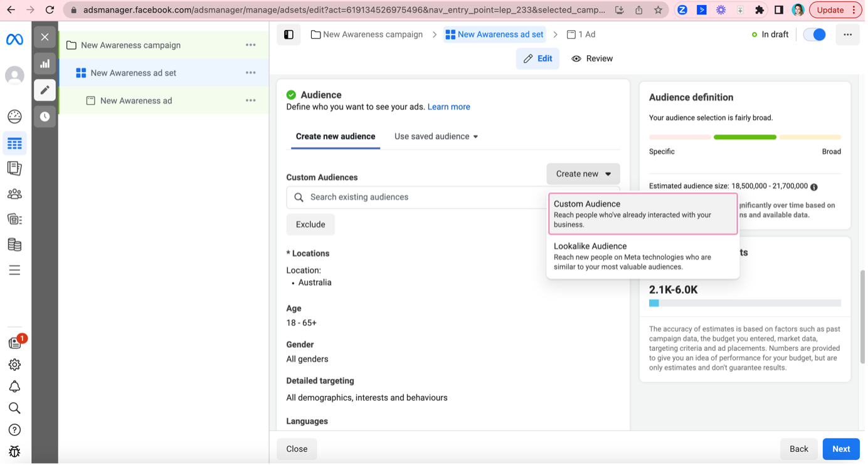Choose Lookalike Audience from the menu

(642, 256)
